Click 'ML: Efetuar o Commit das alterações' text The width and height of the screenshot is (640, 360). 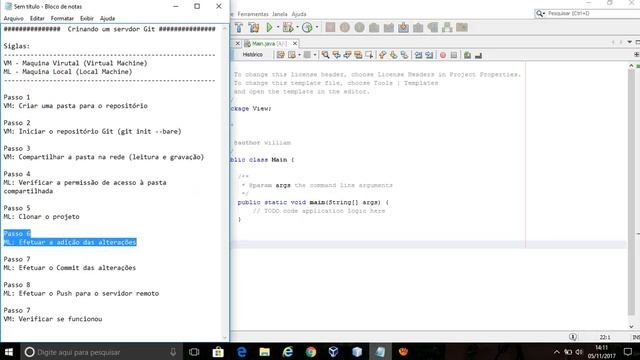70,268
